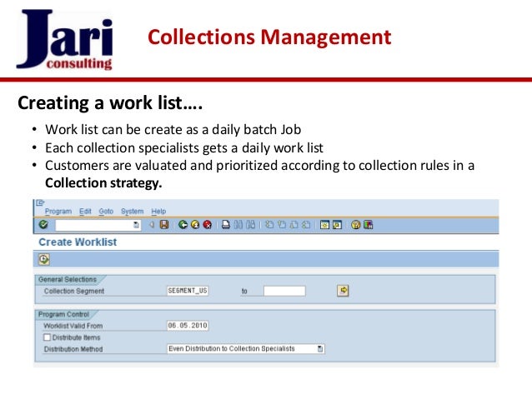Click the Collections Management slide heading
Image resolution: width=532 pixels, height=399 pixels.
(x=269, y=37)
